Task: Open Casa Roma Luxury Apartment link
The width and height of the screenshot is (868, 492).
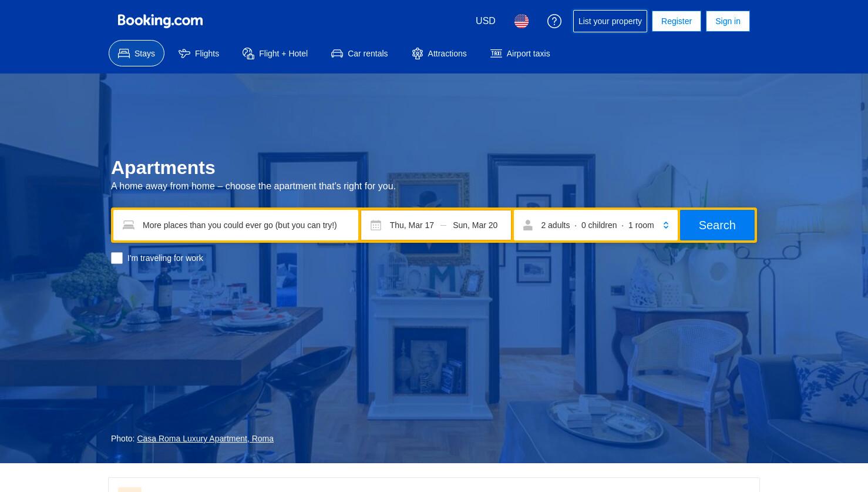Action: (205, 439)
